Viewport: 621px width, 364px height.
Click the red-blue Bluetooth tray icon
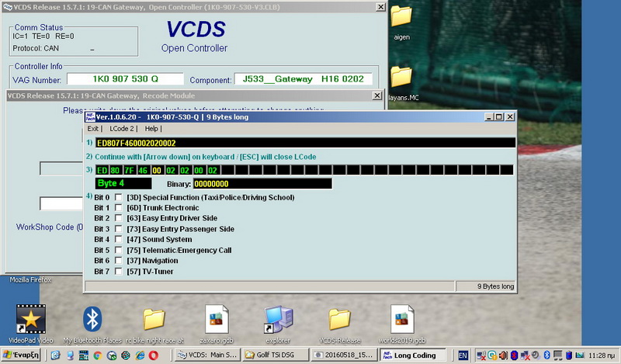(x=514, y=355)
